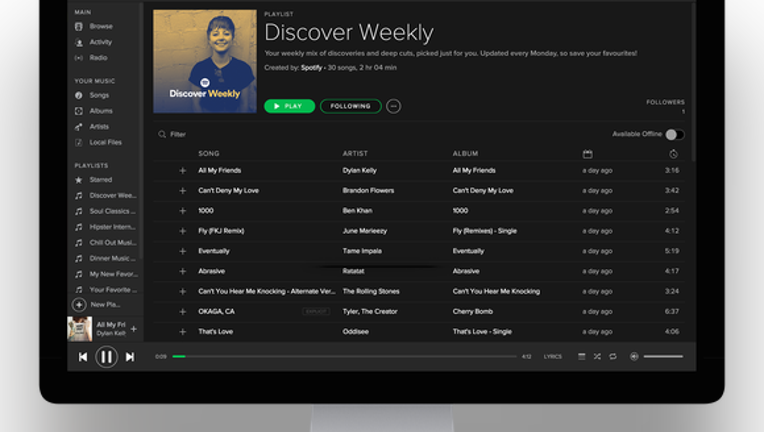Add OKAGA, CA with plus icon
Screen dimensions: 764x432
[183, 312]
